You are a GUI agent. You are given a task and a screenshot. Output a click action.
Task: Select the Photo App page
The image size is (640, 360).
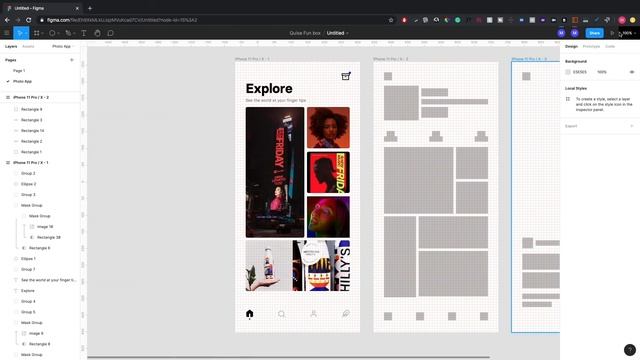[22, 81]
